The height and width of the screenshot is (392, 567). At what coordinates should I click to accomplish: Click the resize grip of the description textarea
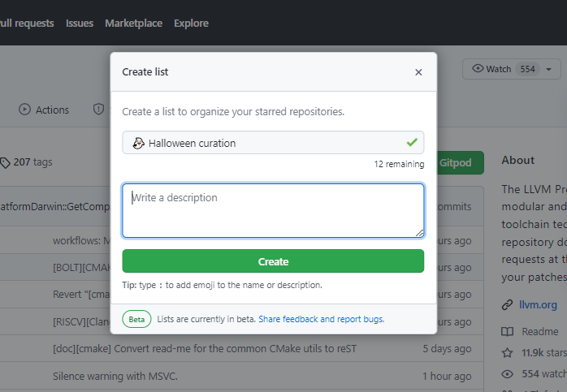click(419, 234)
